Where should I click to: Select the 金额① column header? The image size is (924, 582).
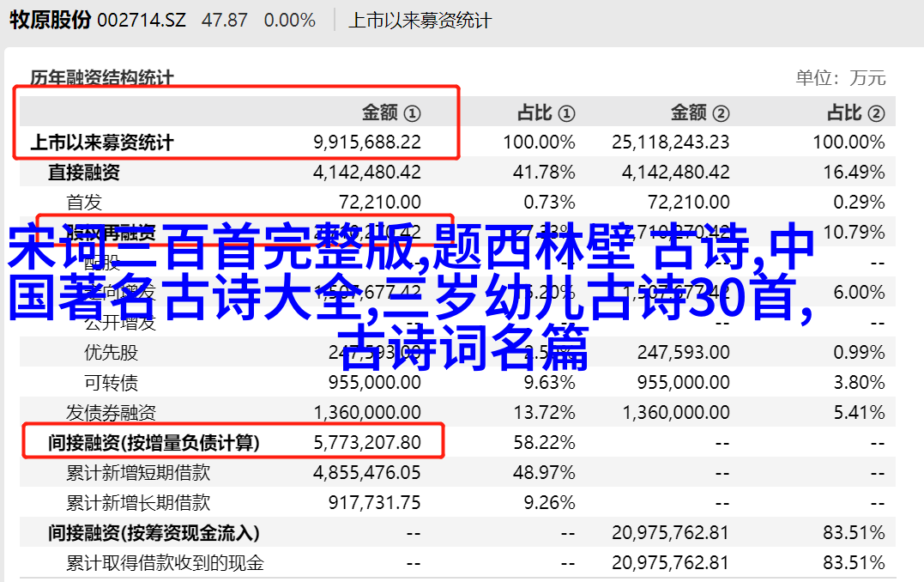(x=390, y=112)
